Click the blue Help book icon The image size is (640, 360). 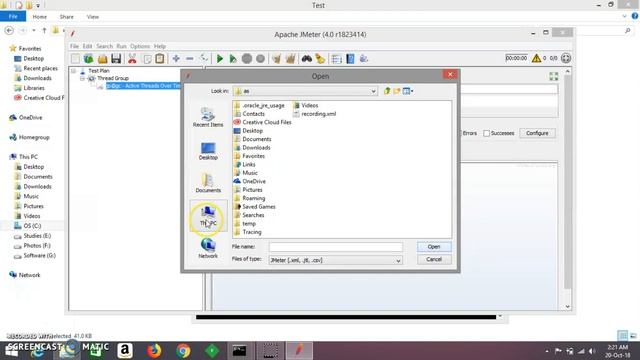[350, 58]
